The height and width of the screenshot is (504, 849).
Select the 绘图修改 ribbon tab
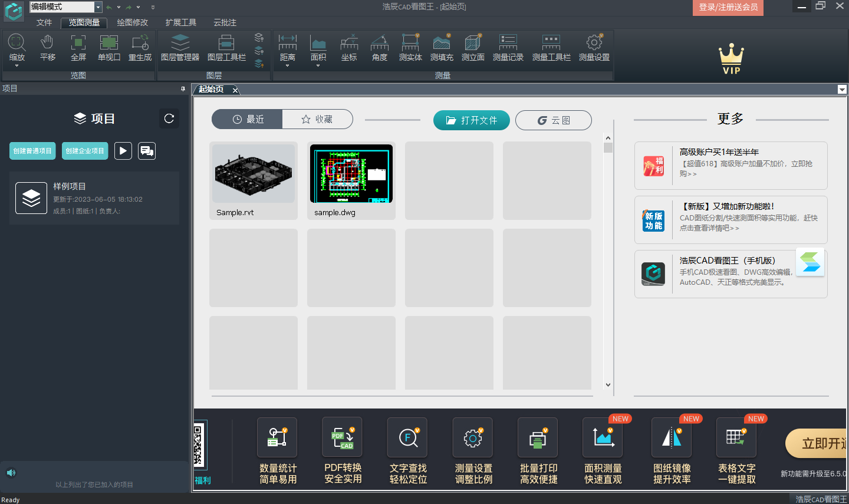coord(133,22)
